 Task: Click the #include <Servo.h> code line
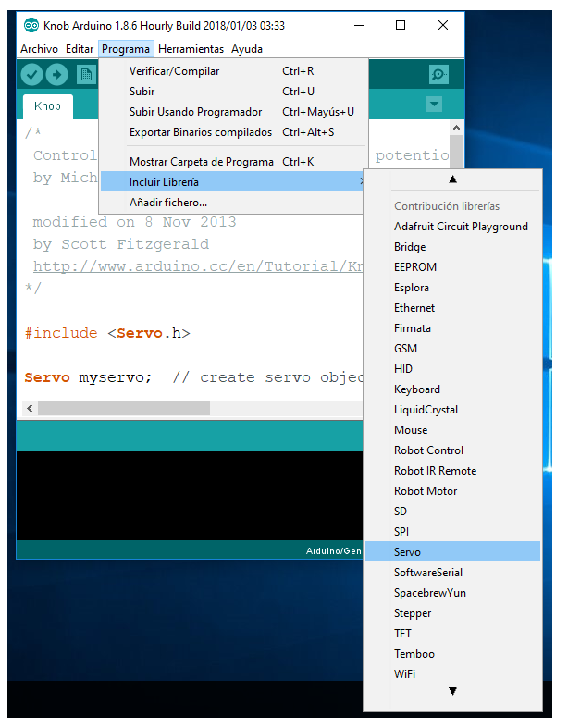pyautogui.click(x=107, y=333)
